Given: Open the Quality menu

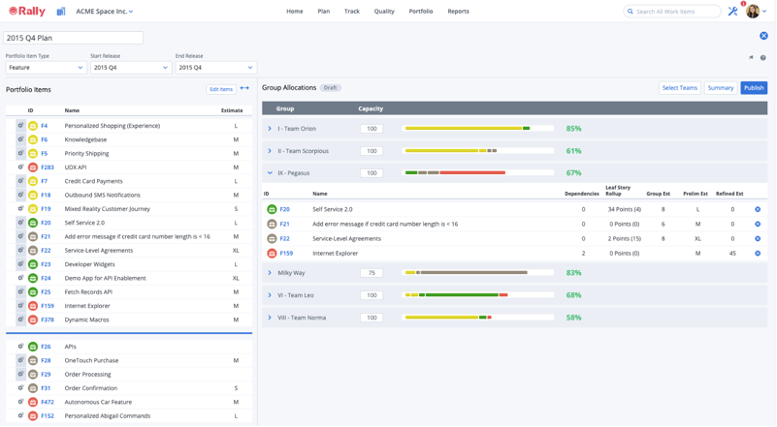Looking at the screenshot, I should [x=384, y=11].
